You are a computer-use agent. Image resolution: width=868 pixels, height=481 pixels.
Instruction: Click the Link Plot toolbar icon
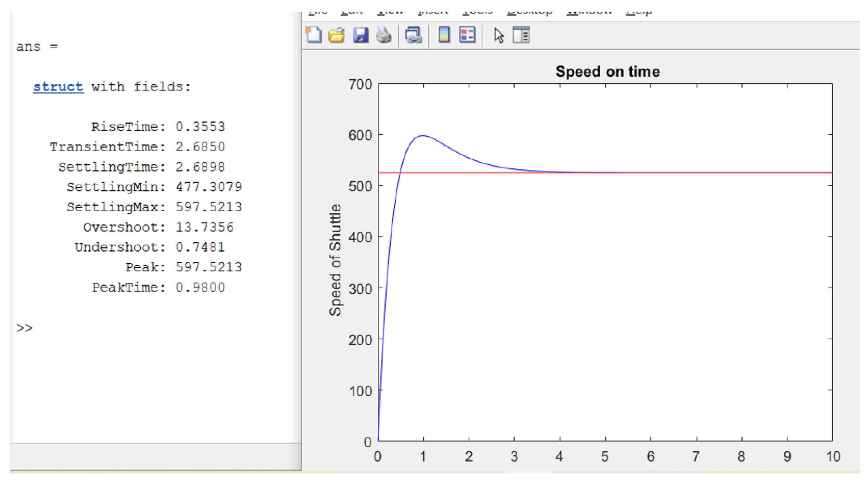[x=413, y=35]
